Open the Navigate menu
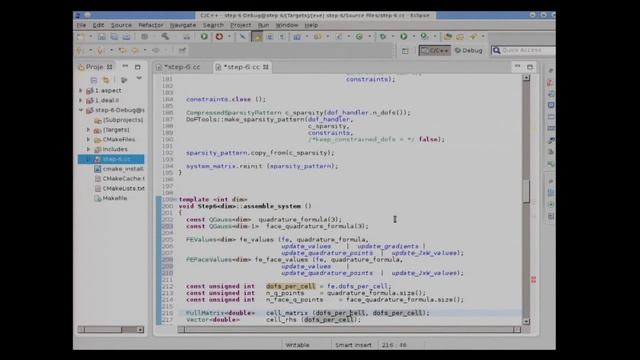 pyautogui.click(x=183, y=25)
